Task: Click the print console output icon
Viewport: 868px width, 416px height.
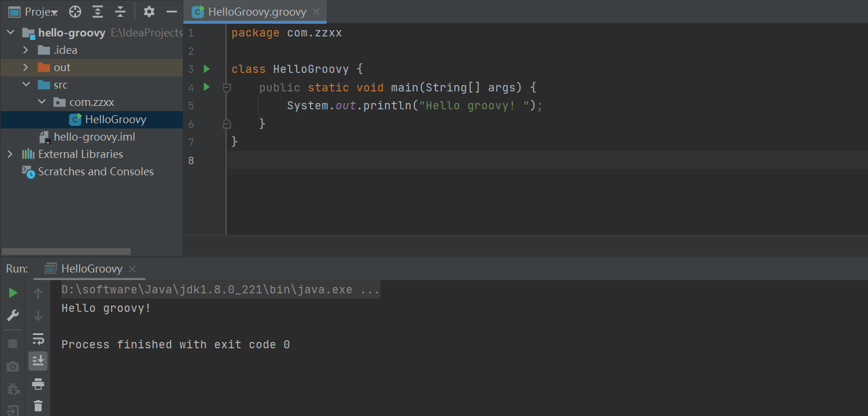Action: (38, 384)
